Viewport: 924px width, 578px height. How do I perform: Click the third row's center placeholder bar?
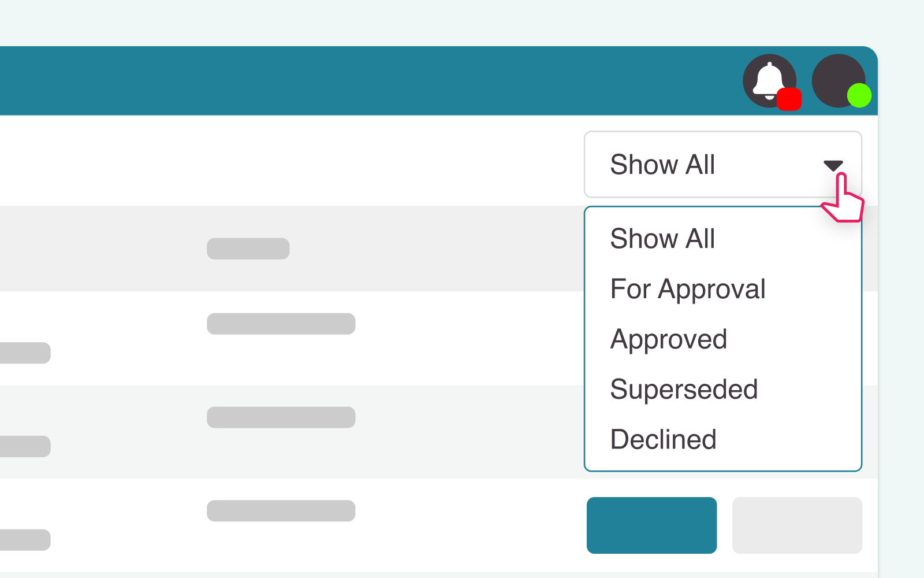[x=281, y=417]
